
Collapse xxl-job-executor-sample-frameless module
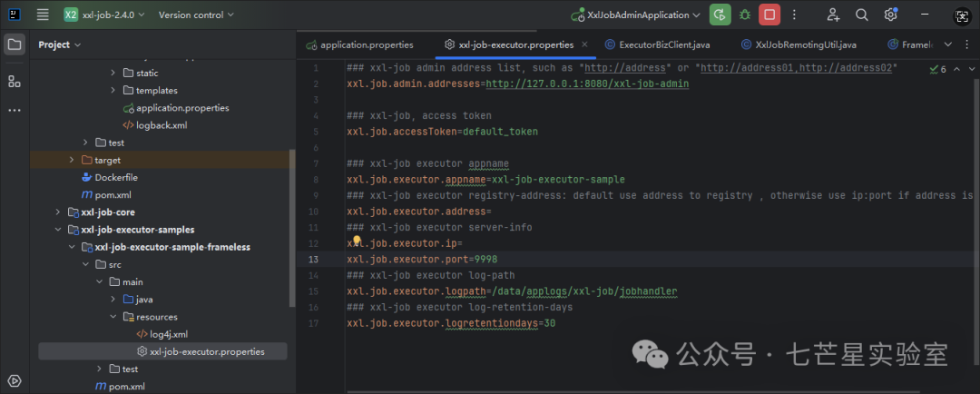[x=72, y=247]
